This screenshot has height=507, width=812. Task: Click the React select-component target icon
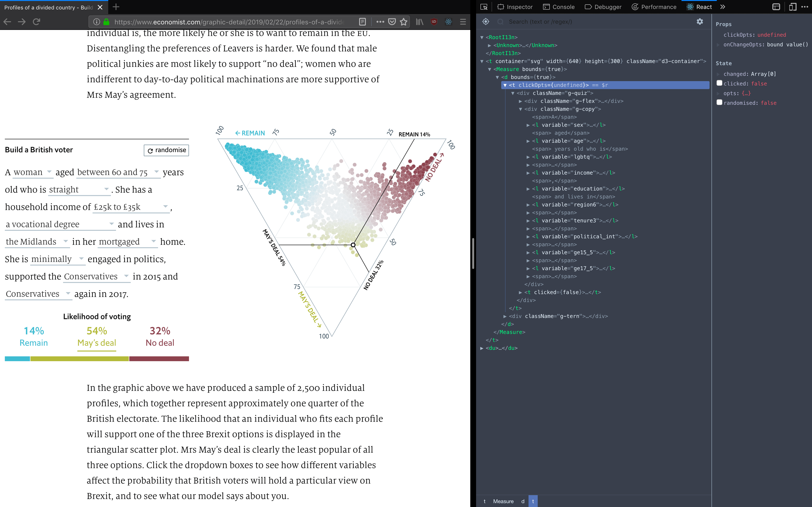(486, 22)
